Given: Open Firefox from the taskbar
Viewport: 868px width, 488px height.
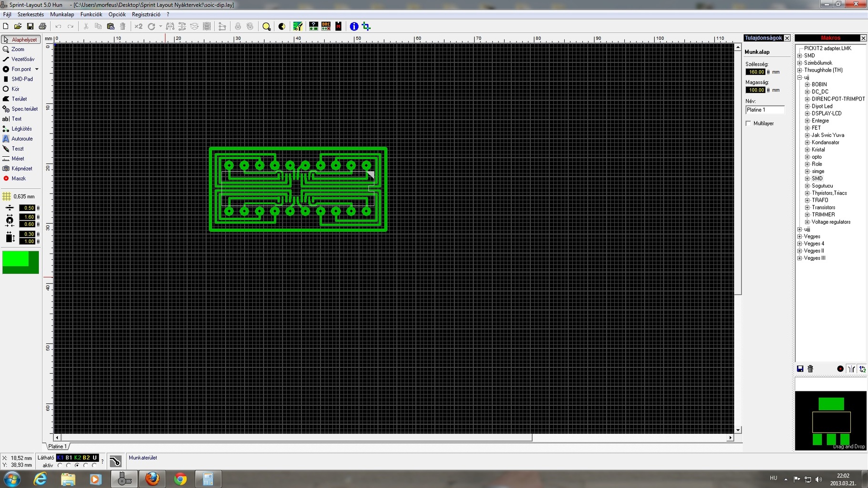Looking at the screenshot, I should pyautogui.click(x=152, y=478).
